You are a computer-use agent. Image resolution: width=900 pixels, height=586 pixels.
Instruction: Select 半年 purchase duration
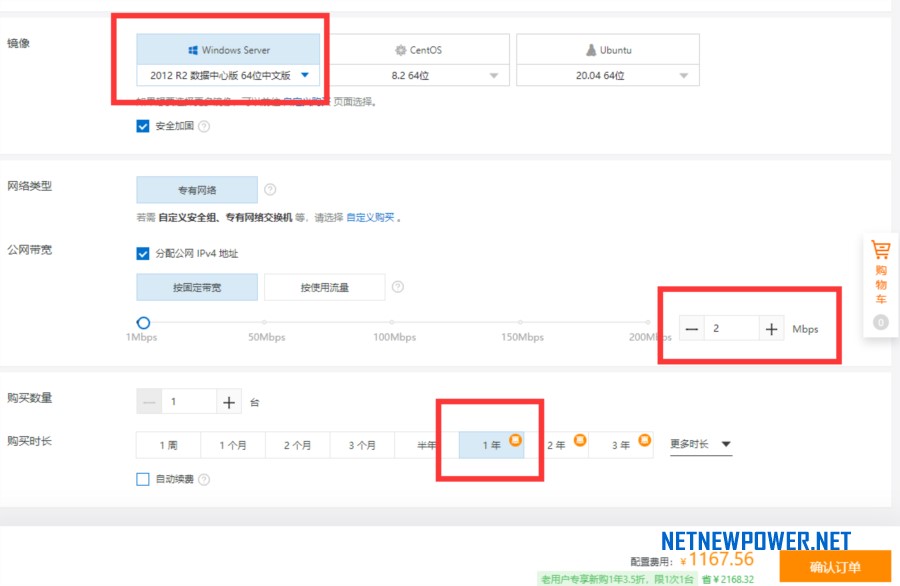point(426,445)
